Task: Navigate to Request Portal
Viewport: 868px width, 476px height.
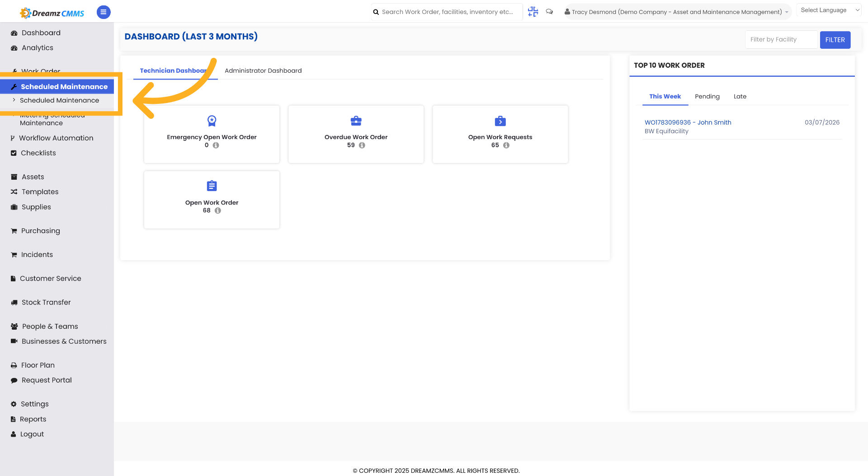Action: tap(47, 380)
